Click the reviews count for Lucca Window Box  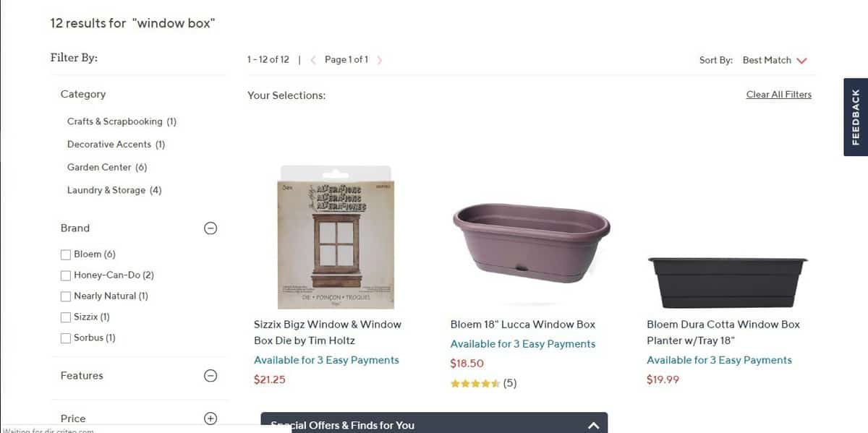pyautogui.click(x=510, y=383)
